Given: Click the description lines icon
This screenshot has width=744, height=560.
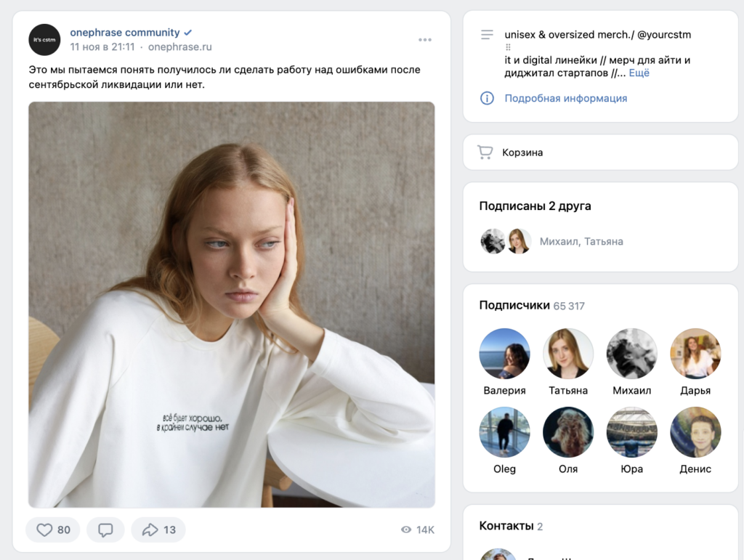Looking at the screenshot, I should pyautogui.click(x=487, y=35).
